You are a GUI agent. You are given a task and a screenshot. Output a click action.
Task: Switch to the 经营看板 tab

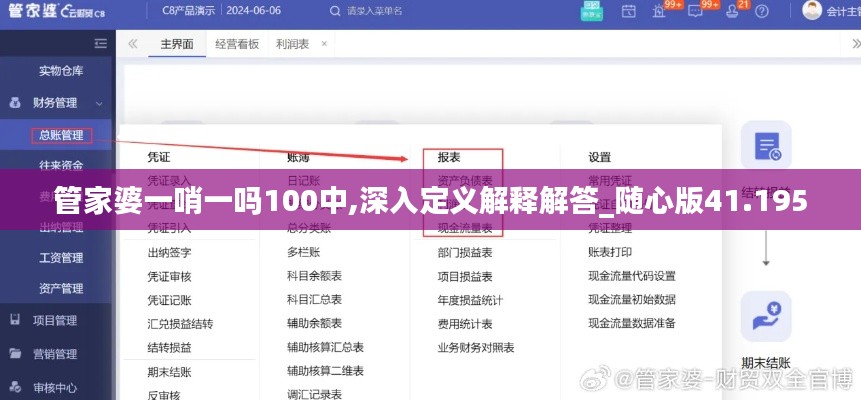point(237,44)
